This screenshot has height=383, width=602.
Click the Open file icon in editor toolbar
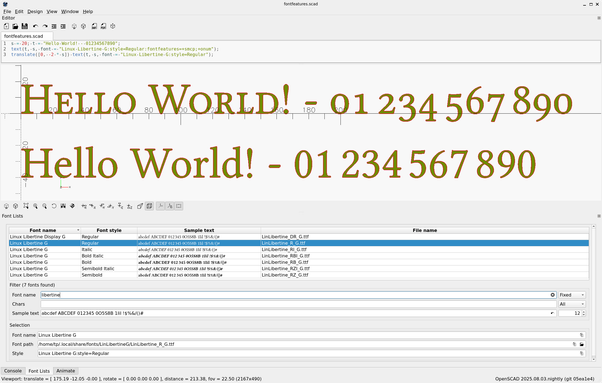(x=15, y=26)
